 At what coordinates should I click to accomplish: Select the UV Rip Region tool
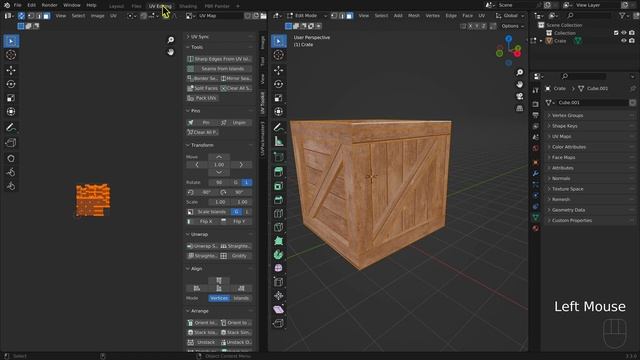pyautogui.click(x=11, y=143)
